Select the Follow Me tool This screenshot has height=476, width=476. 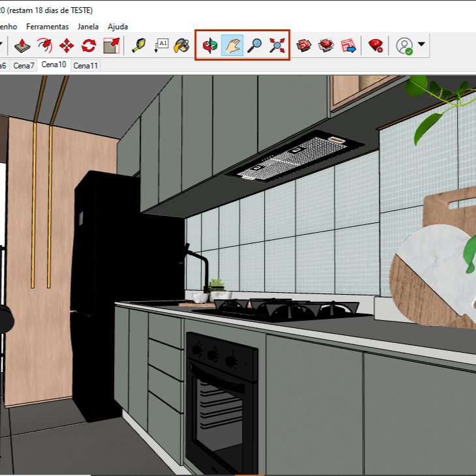pyautogui.click(x=44, y=46)
